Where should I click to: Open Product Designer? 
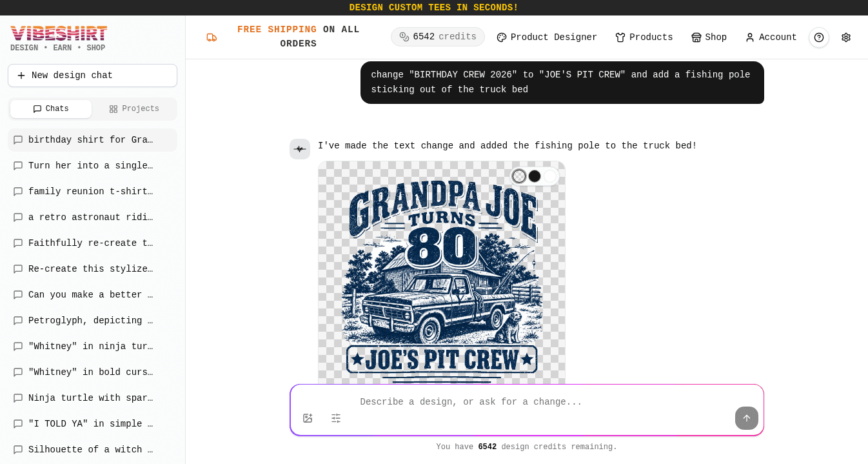pyautogui.click(x=547, y=37)
